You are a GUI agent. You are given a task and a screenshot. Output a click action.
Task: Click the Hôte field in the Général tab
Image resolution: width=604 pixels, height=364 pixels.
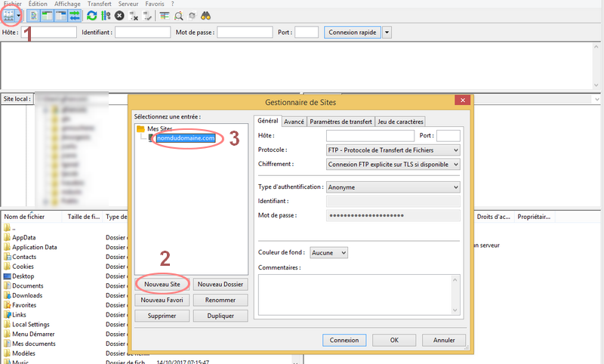[370, 136]
